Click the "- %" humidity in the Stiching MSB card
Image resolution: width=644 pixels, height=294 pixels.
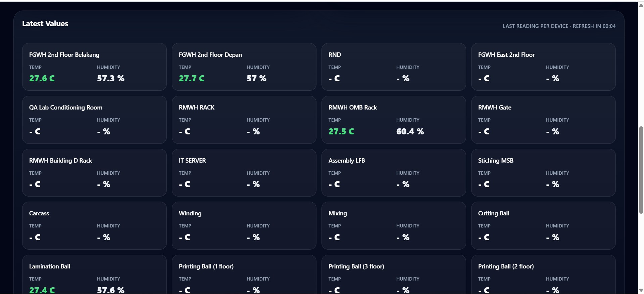[x=552, y=184]
